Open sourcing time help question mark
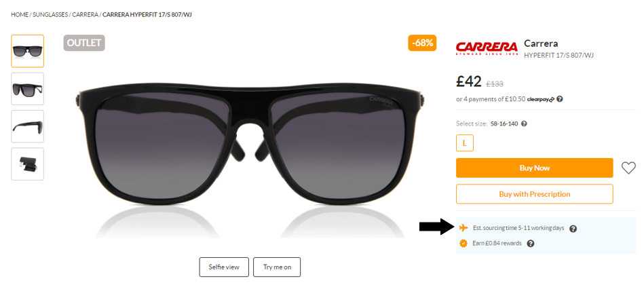The height and width of the screenshot is (287, 644). (x=573, y=229)
